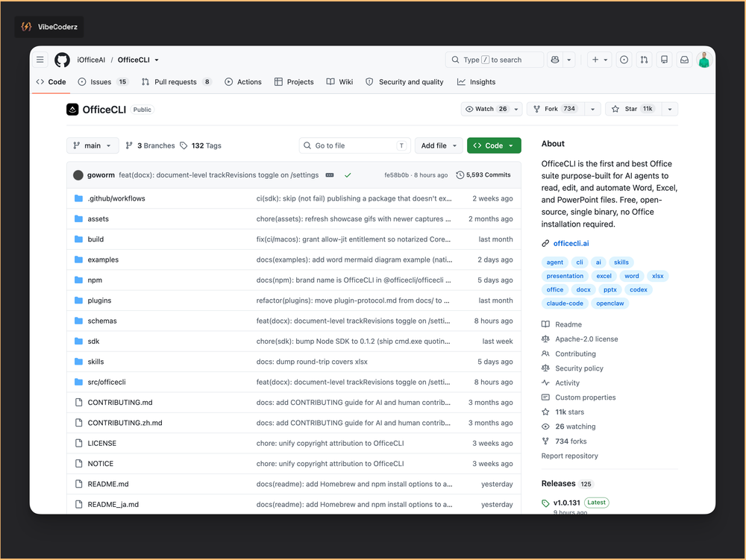Image resolution: width=746 pixels, height=560 pixels.
Task: Focus the Type / to search box
Action: pos(495,60)
